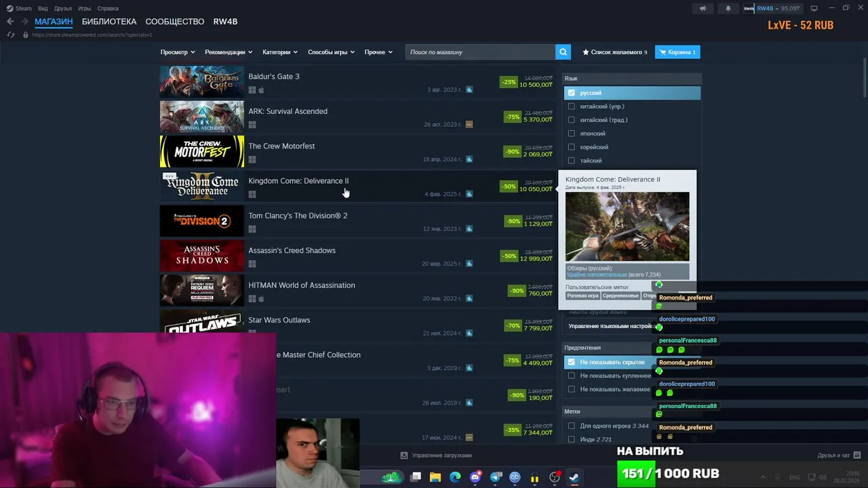Viewport: 868px width, 488px height.
Task: Click the Big Picture monitor icon
Action: pos(814,8)
